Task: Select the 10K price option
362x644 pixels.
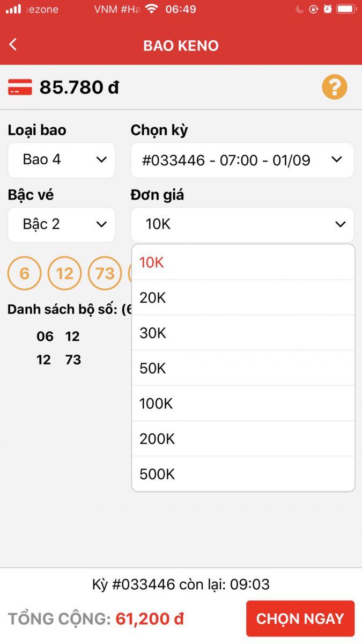Action: point(243,262)
